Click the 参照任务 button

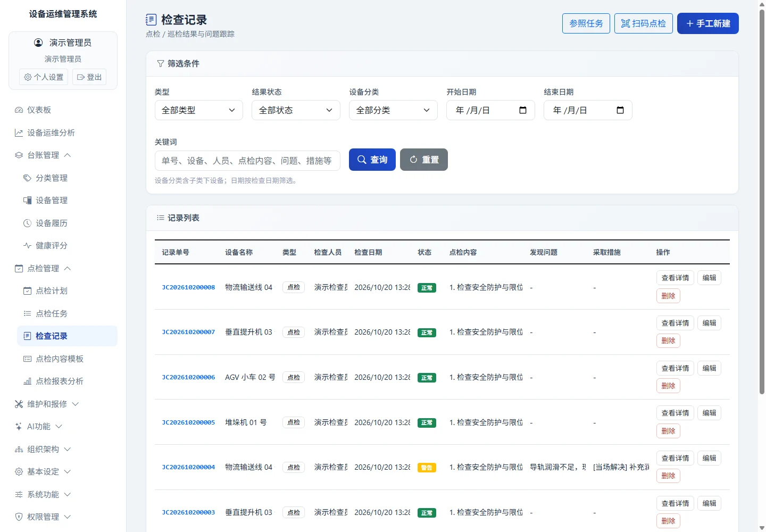click(586, 23)
